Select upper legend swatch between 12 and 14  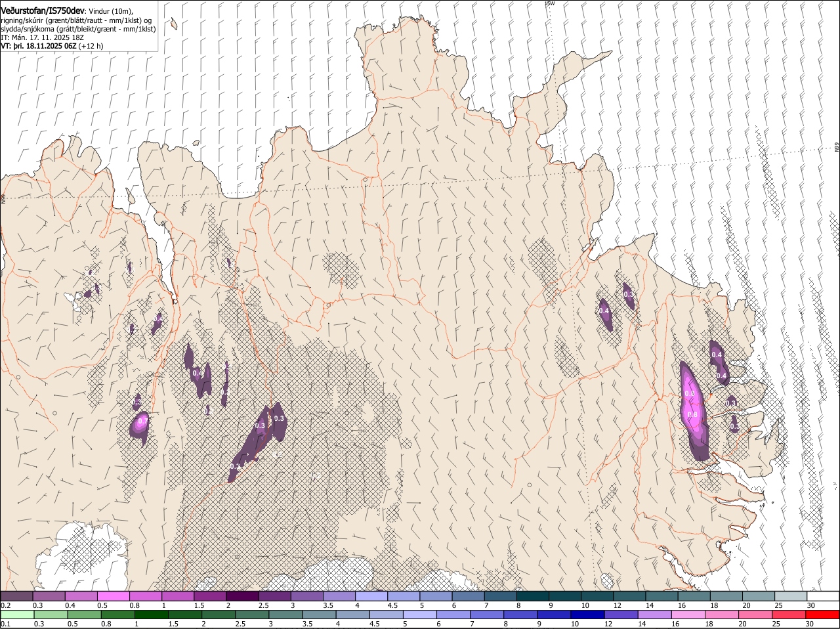coord(630,596)
